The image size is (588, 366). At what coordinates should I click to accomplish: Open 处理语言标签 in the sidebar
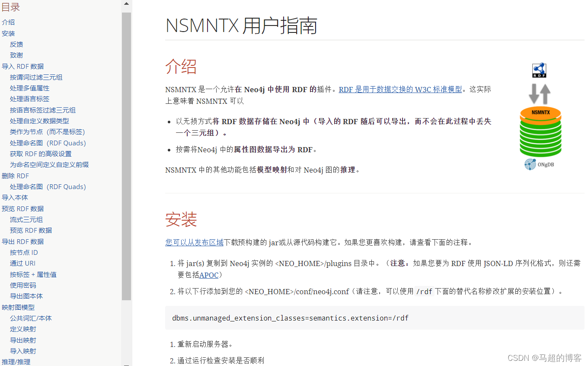30,99
